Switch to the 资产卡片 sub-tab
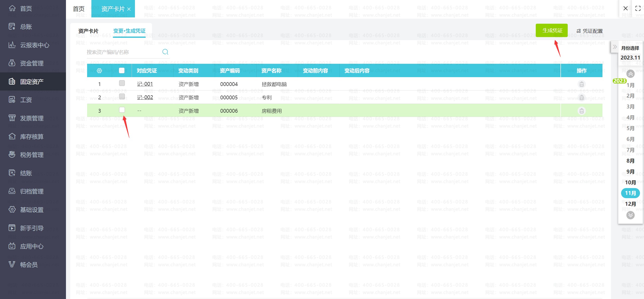This screenshot has height=299, width=644. tap(88, 31)
